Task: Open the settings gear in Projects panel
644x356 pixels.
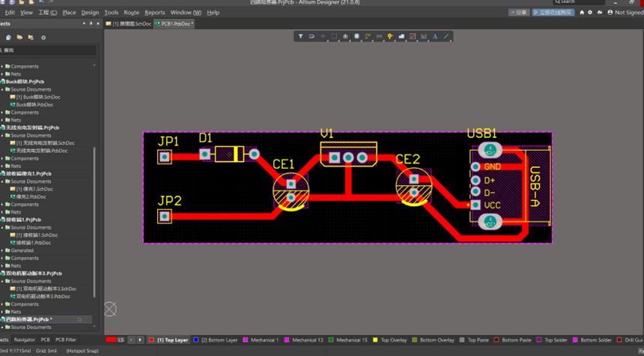Action: tap(43, 37)
